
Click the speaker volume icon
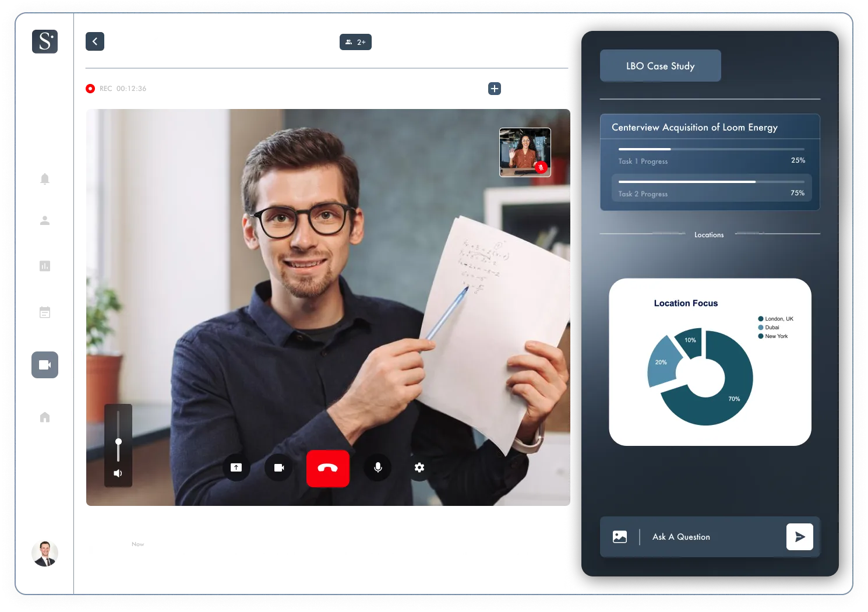[118, 473]
